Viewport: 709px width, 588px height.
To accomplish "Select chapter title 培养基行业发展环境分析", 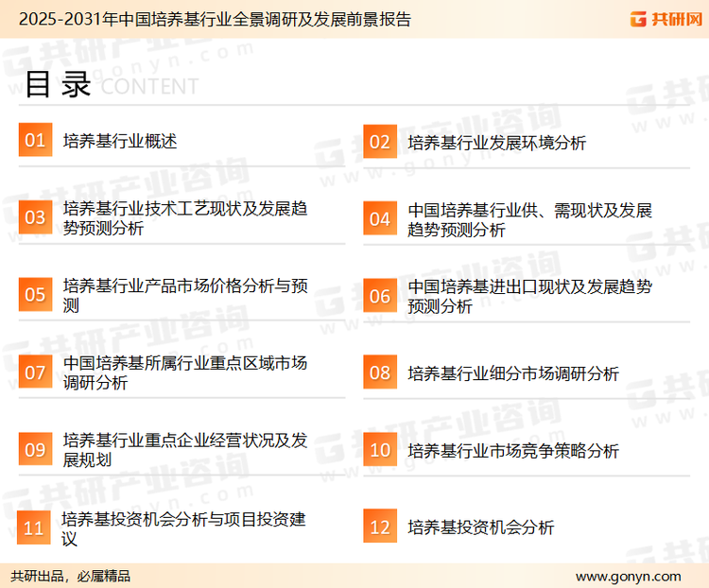I will tap(496, 143).
